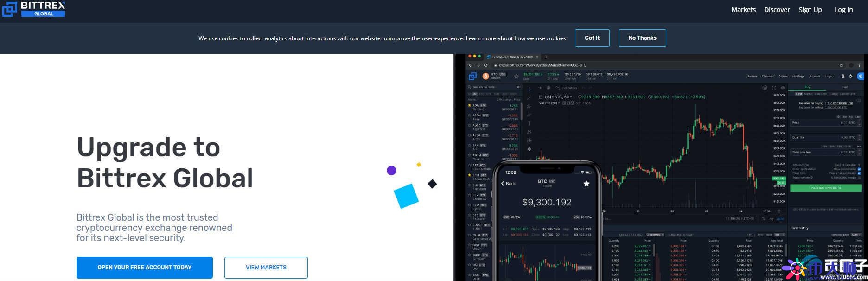The image size is (868, 281).
Task: Open the Log In page
Action: click(x=843, y=10)
